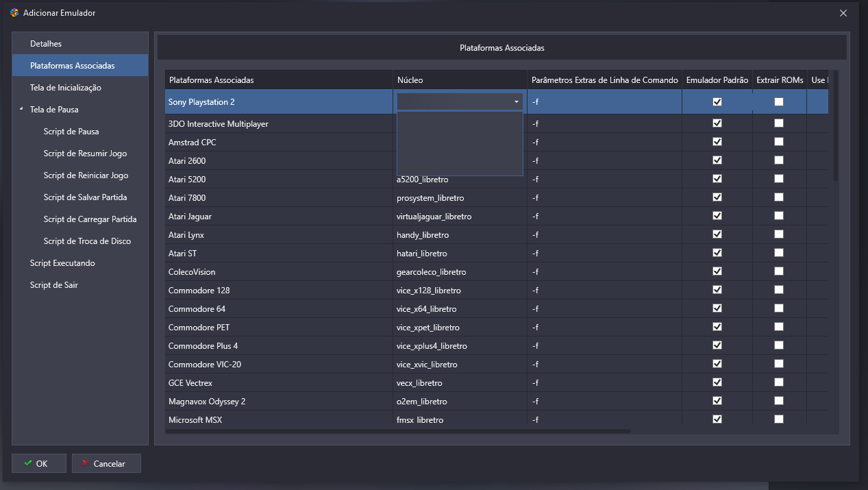Viewport: 868px width, 490px height.
Task: Open the Detalhes section
Action: (80, 44)
